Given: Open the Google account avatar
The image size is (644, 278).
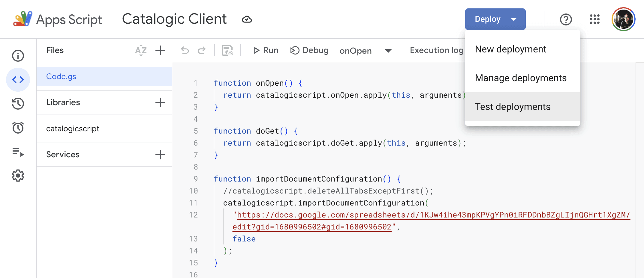Looking at the screenshot, I should click(623, 19).
